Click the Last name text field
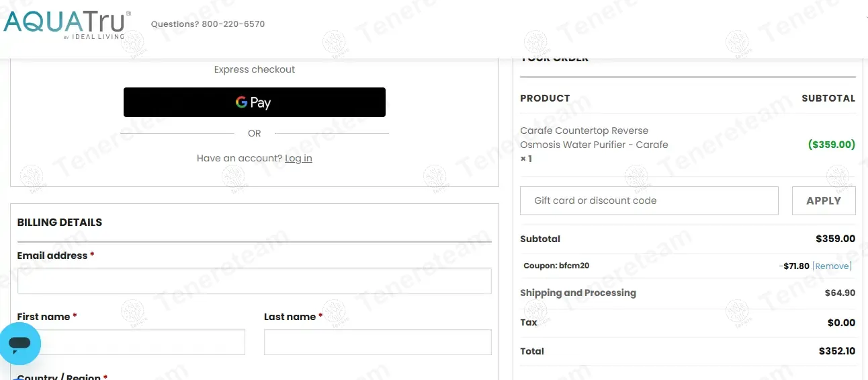The image size is (868, 380). [x=378, y=342]
